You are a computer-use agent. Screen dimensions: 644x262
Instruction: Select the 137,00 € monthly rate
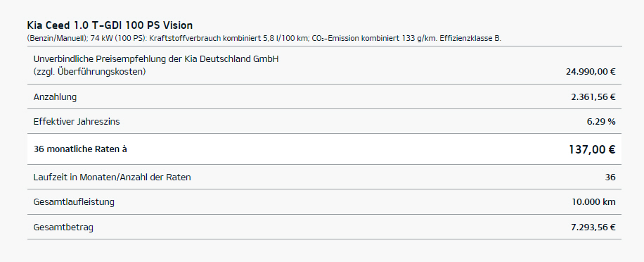coord(592,149)
